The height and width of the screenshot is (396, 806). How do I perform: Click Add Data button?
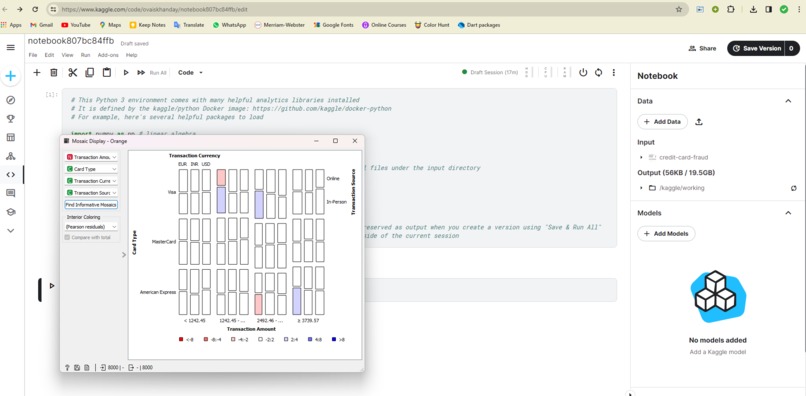pyautogui.click(x=663, y=122)
